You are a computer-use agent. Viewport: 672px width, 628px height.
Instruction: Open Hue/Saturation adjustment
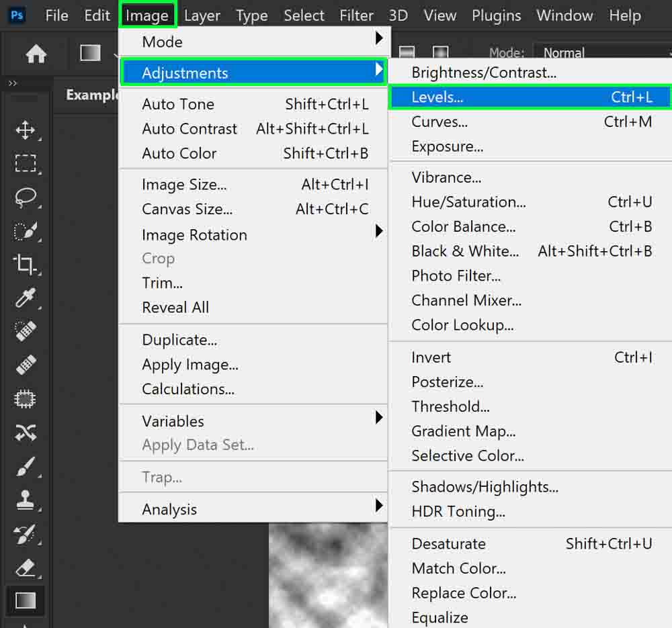pyautogui.click(x=531, y=201)
